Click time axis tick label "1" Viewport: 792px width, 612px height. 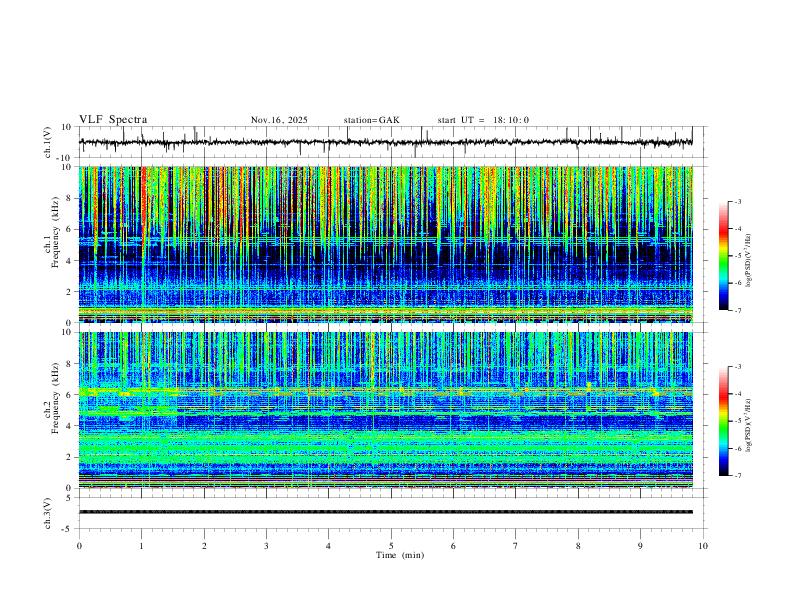[x=141, y=546]
